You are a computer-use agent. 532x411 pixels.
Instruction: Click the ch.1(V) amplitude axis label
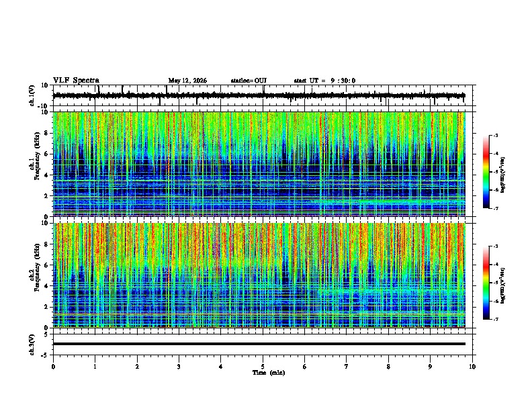point(32,95)
